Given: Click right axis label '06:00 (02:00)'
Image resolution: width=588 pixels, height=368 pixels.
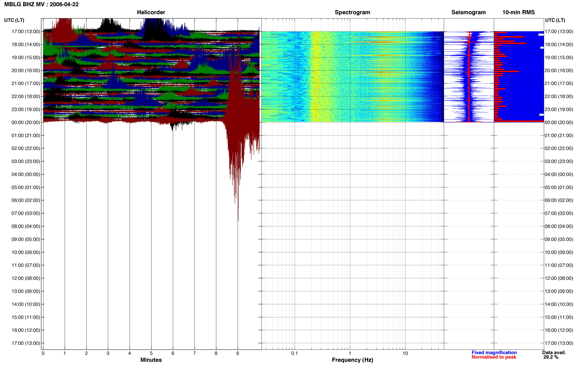Looking at the screenshot, I should pyautogui.click(x=559, y=200).
